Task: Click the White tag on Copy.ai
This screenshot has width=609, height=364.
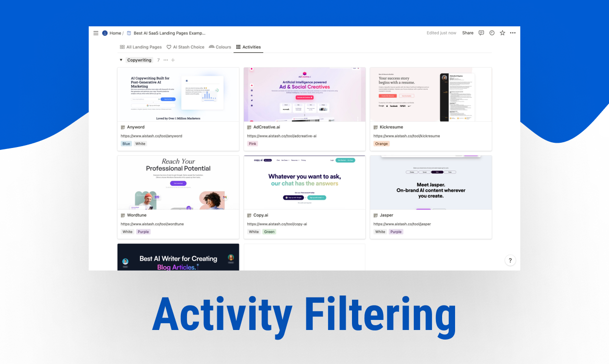Action: click(254, 232)
